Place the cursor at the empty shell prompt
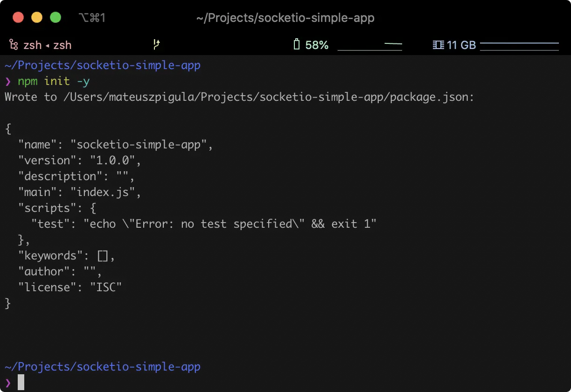The height and width of the screenshot is (392, 571). 20,382
